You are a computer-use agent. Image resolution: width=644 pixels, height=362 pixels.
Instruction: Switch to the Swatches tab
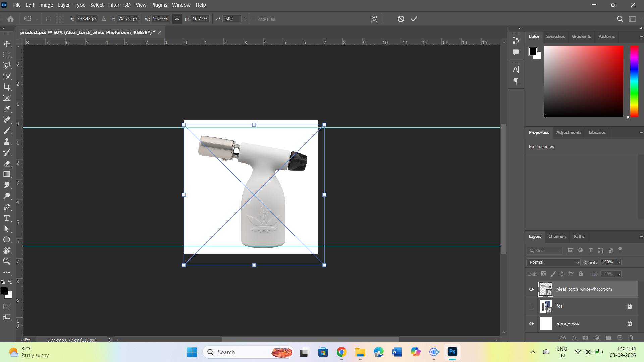[x=555, y=37]
